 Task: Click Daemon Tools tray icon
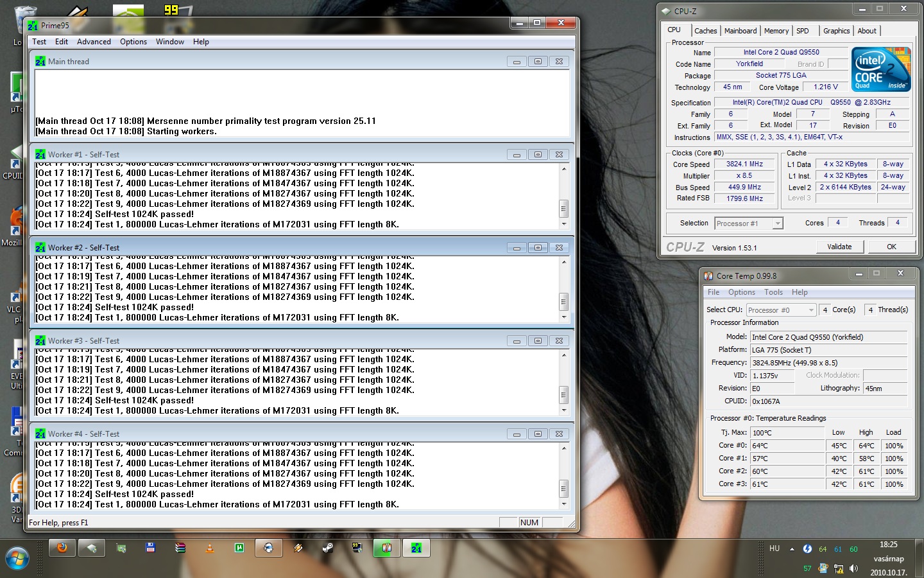807,549
